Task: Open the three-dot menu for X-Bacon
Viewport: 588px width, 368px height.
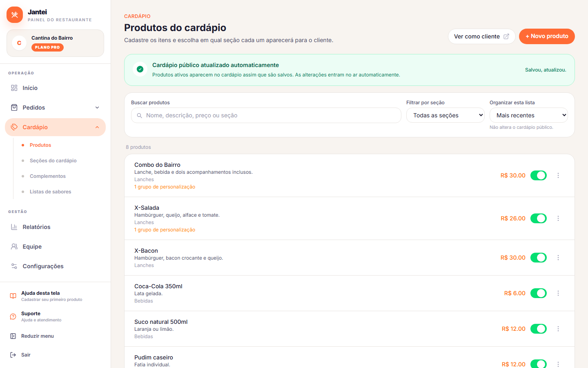Action: (x=558, y=258)
